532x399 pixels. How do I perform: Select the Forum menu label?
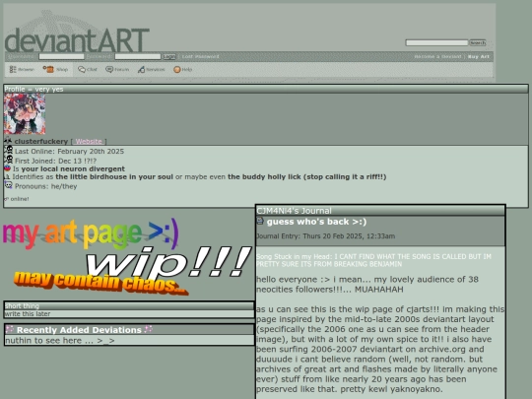122,70
